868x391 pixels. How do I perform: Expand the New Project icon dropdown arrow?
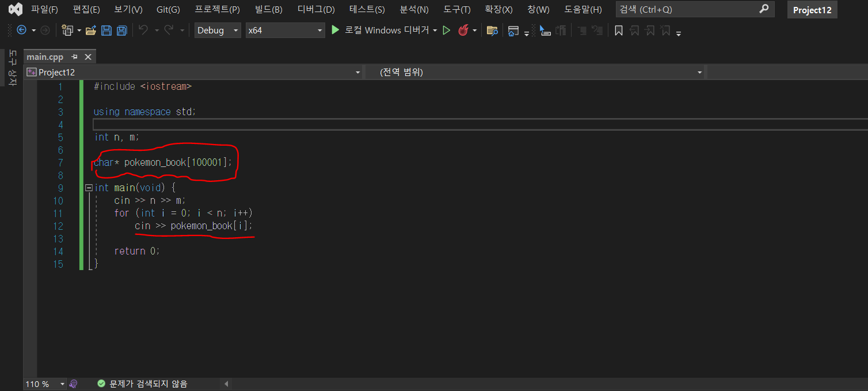pyautogui.click(x=79, y=30)
